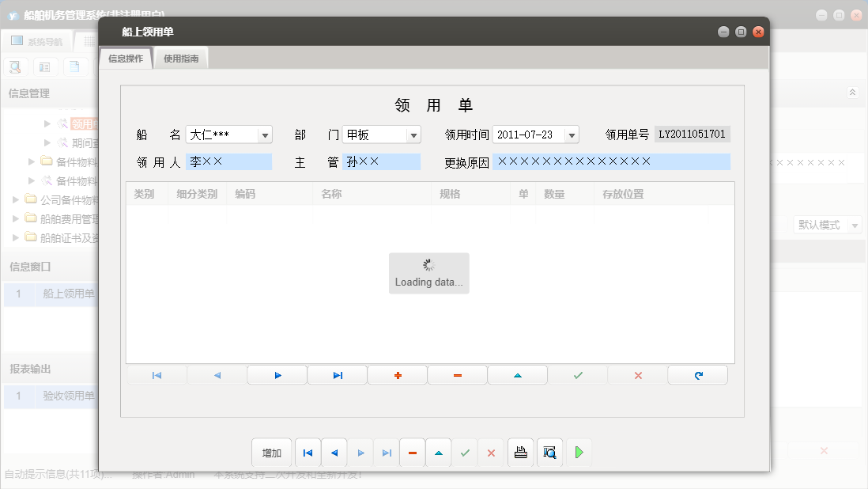This screenshot has width=868, height=489.
Task: Click the red plus icon to add a record
Action: coord(397,374)
